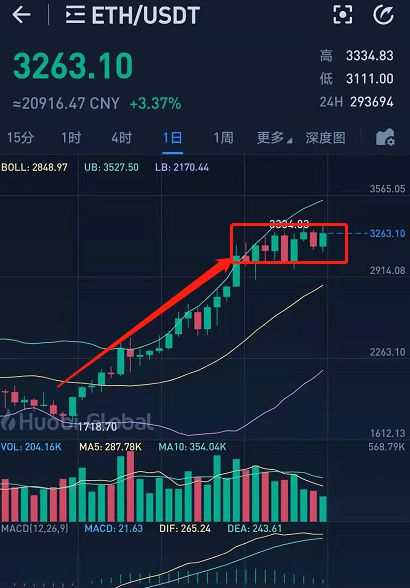Switch to the 1时 timeframe
This screenshot has width=410, height=588.
(x=71, y=138)
